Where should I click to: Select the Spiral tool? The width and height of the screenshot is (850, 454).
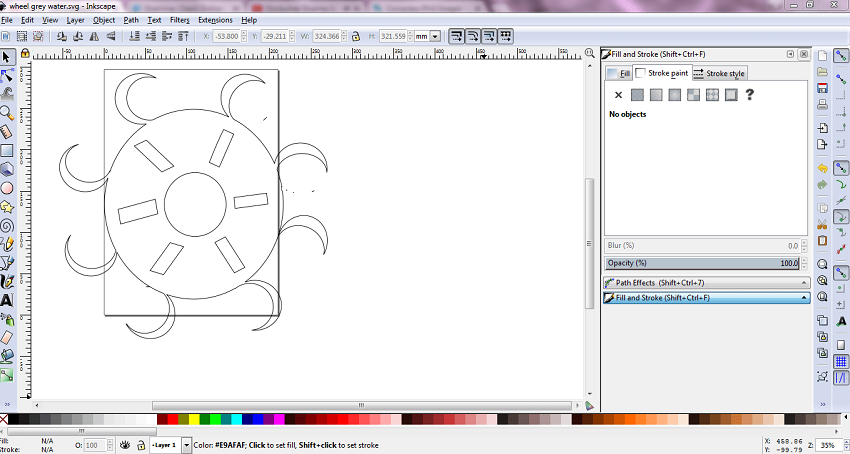7,225
